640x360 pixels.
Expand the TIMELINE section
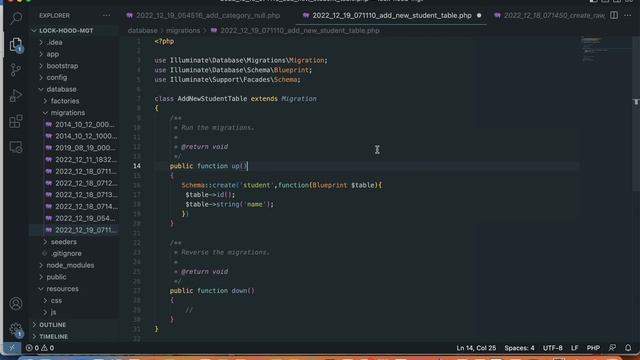click(53, 337)
